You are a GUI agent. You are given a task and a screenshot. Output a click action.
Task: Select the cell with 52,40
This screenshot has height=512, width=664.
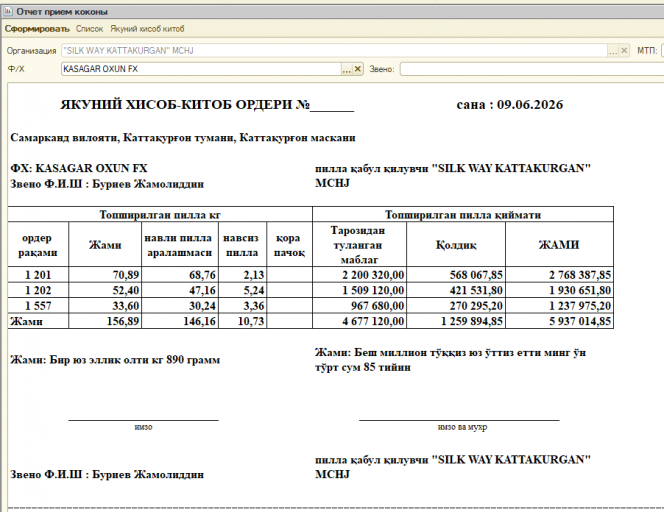105,290
